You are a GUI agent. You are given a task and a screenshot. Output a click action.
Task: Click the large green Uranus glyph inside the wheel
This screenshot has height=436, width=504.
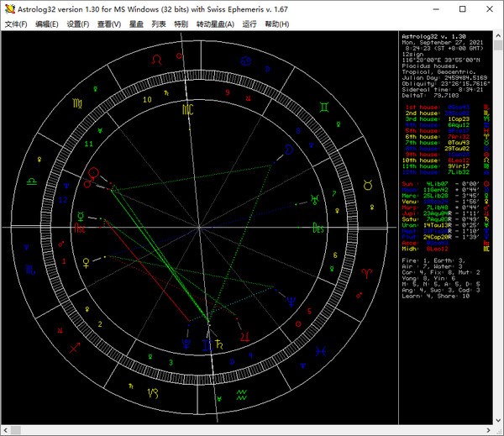click(x=315, y=200)
